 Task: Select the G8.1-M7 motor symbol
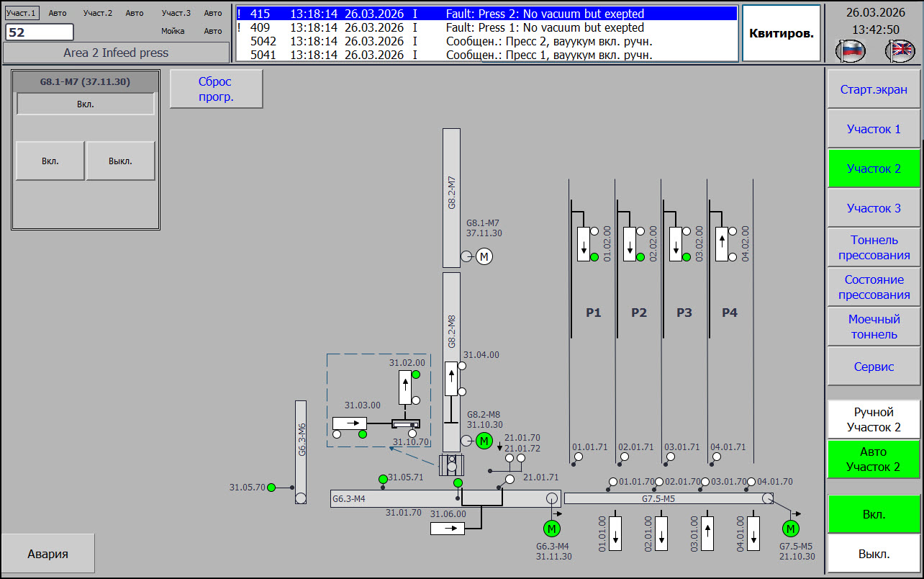(484, 256)
